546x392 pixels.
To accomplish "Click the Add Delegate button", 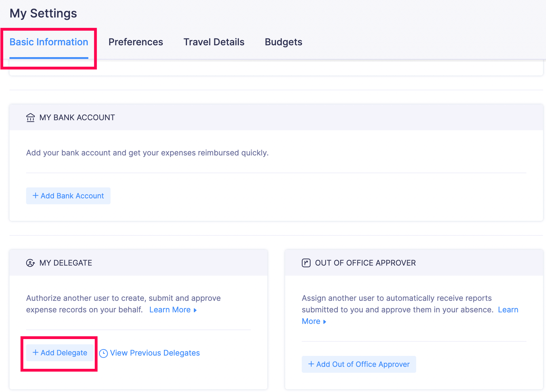I will (60, 353).
